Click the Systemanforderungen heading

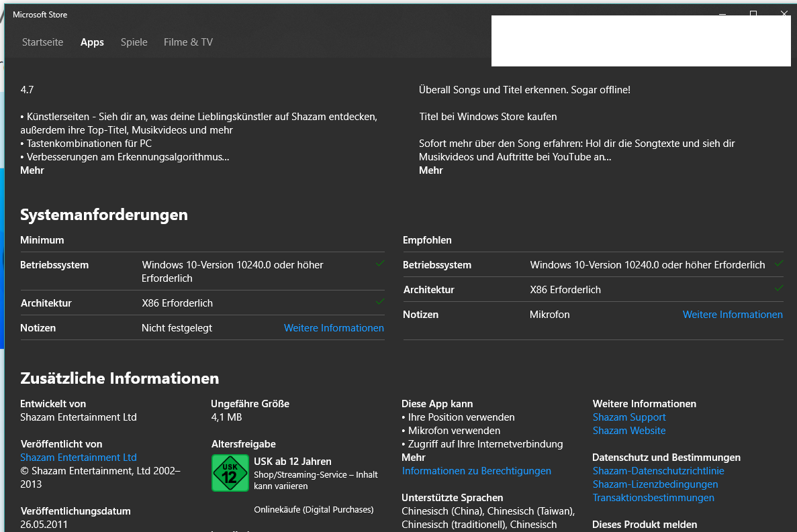(x=103, y=215)
